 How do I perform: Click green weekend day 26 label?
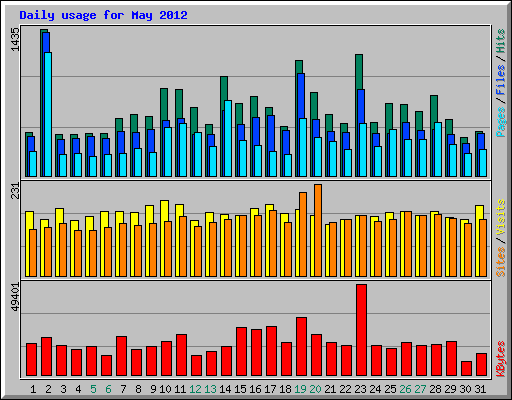tap(405, 389)
